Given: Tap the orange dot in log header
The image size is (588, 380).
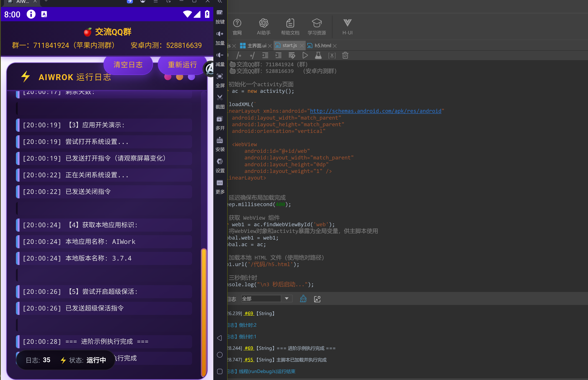Looking at the screenshot, I should tap(180, 77).
